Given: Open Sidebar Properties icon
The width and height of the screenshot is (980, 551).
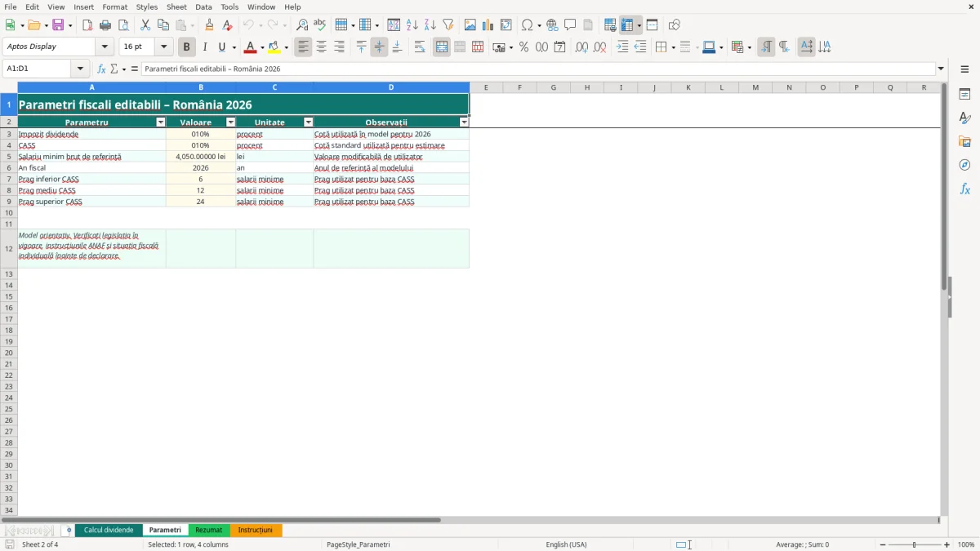Looking at the screenshot, I should [x=964, y=94].
